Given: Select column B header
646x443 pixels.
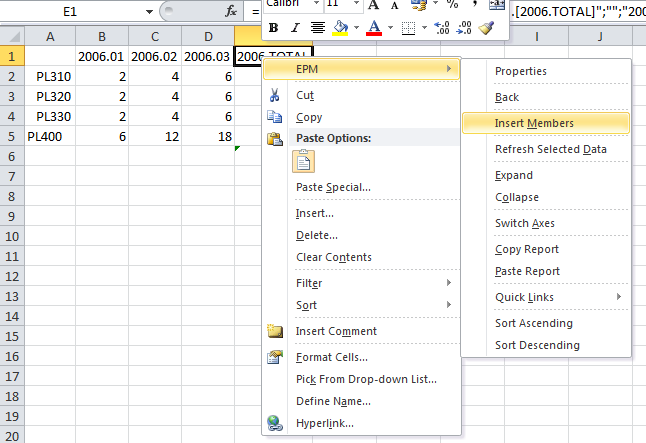Looking at the screenshot, I should point(102,37).
